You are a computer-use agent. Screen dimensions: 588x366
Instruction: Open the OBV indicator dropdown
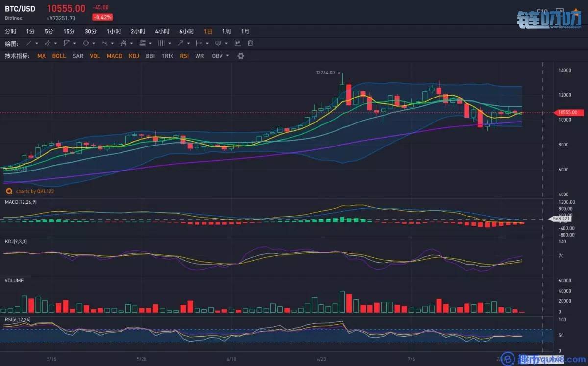220,56
